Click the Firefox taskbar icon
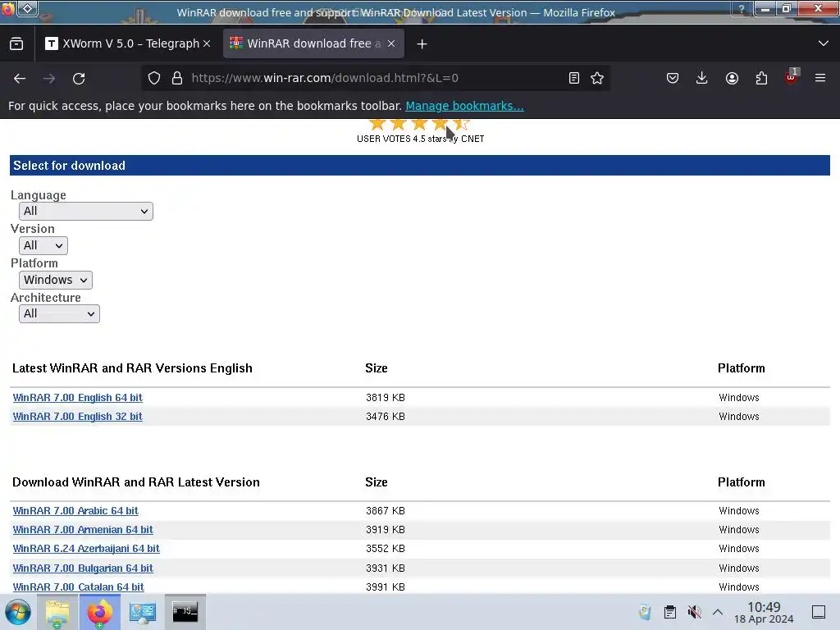The width and height of the screenshot is (840, 630). click(x=99, y=612)
